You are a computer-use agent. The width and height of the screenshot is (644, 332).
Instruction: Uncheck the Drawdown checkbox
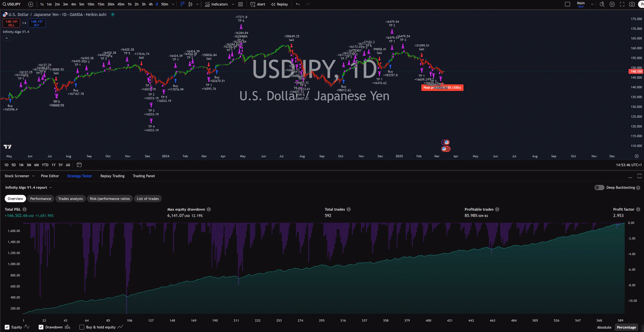tap(41, 327)
